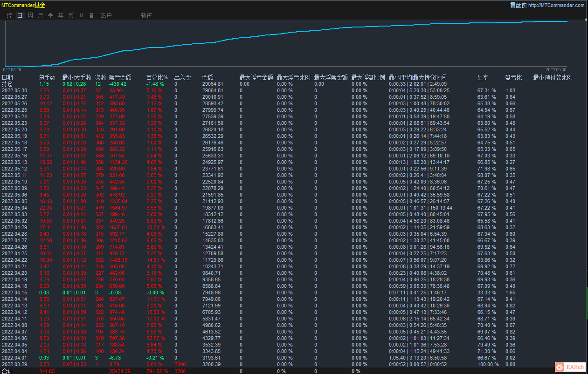Click the 最大浮盈金额 column header
The width and height of the screenshot is (588, 374).
tap(331, 78)
